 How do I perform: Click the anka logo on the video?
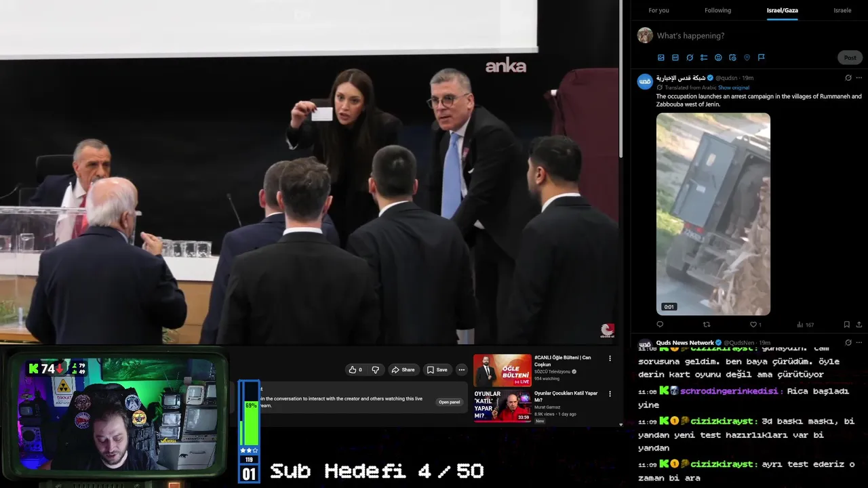tap(506, 66)
